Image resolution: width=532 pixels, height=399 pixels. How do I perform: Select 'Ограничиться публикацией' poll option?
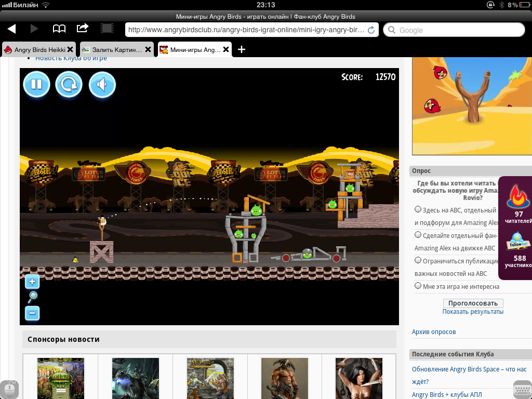click(418, 260)
